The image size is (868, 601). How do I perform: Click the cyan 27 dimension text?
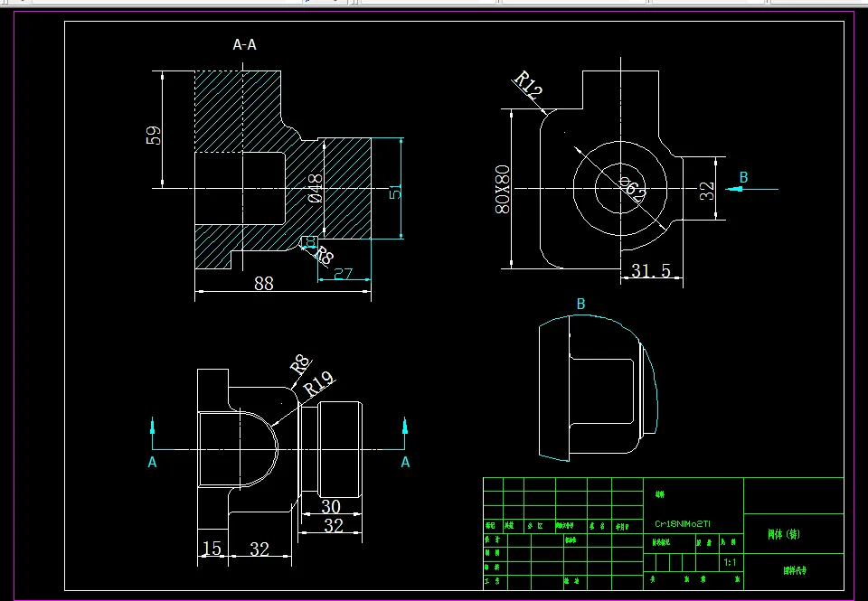[x=344, y=273]
